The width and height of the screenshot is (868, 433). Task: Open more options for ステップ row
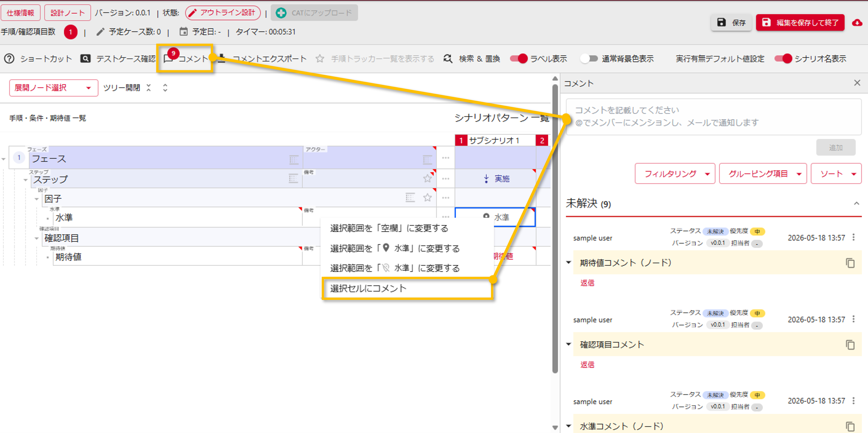[x=446, y=179]
